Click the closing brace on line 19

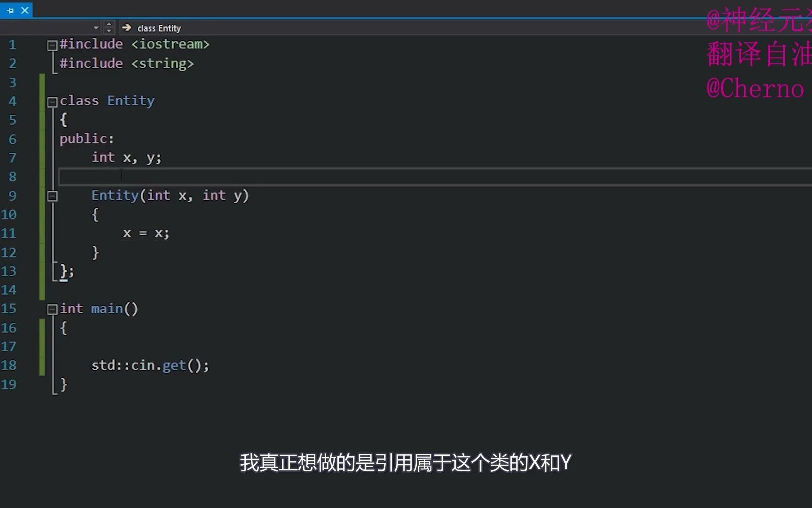coord(63,385)
